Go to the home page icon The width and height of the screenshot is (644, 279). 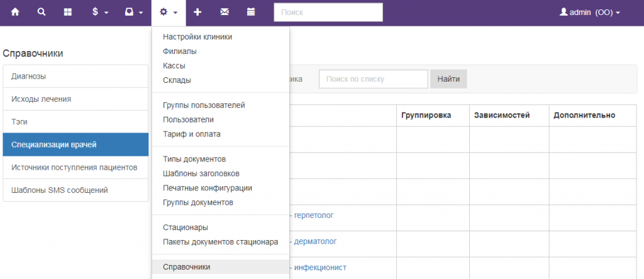15,13
